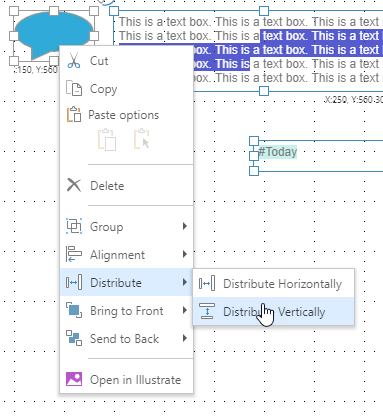
Task: Click the Alignment icon in menu
Action: coord(74,254)
